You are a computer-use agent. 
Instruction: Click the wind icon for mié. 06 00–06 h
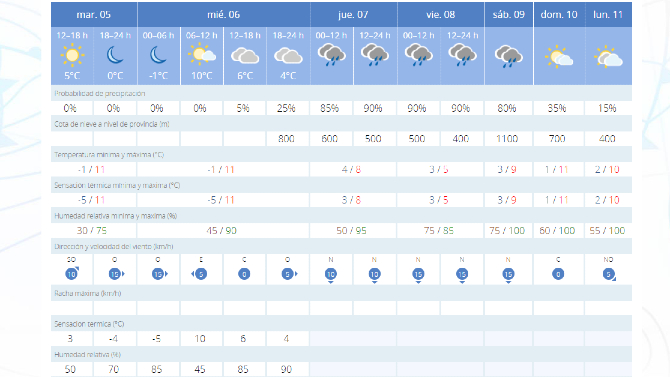click(159, 274)
